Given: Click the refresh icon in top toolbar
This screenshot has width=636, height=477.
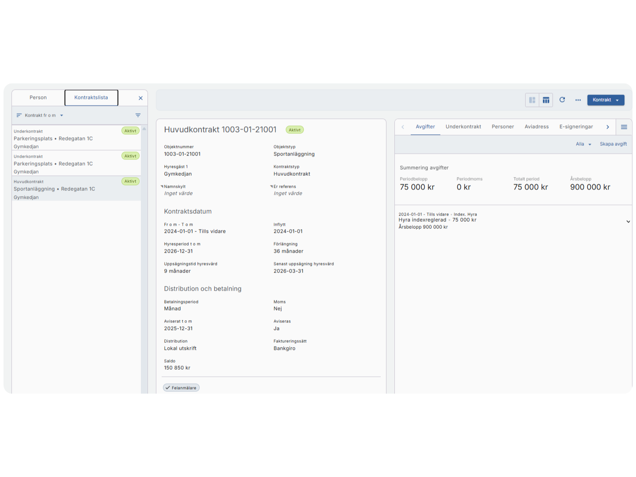Looking at the screenshot, I should [562, 100].
